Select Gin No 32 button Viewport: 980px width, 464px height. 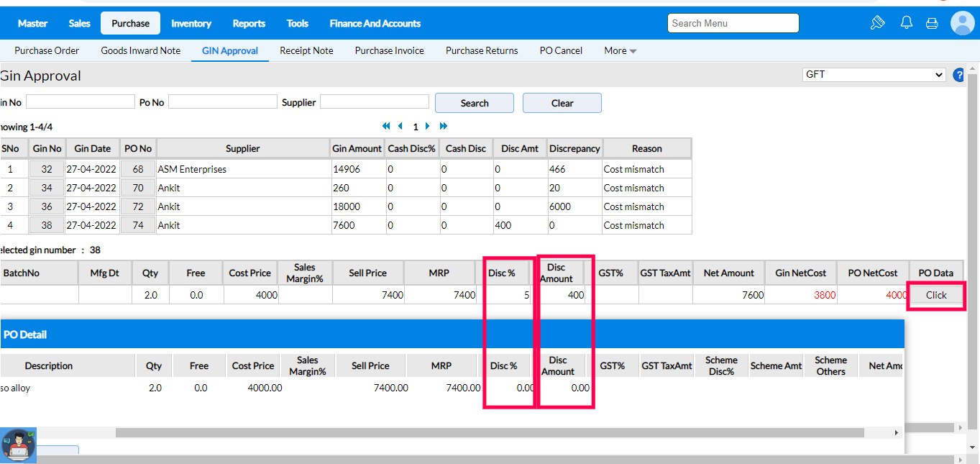[x=47, y=169]
